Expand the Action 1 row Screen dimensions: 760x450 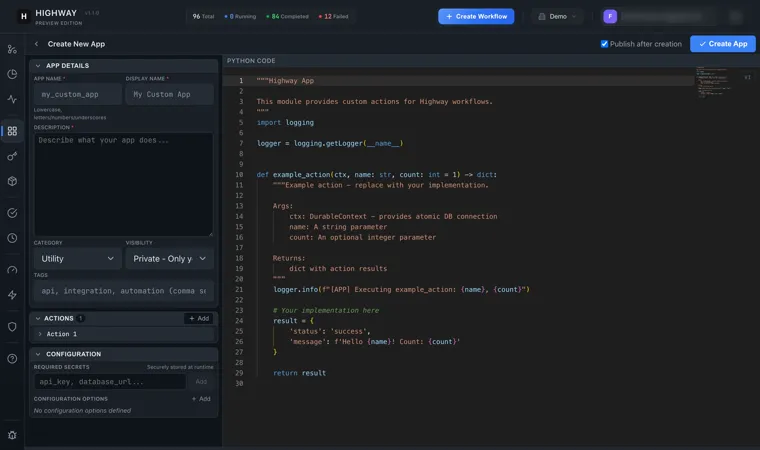tap(124, 334)
